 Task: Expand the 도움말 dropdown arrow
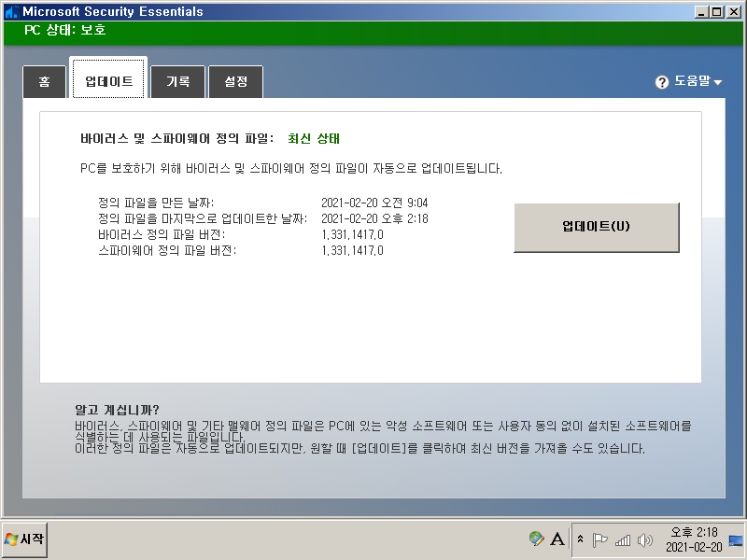(x=718, y=83)
